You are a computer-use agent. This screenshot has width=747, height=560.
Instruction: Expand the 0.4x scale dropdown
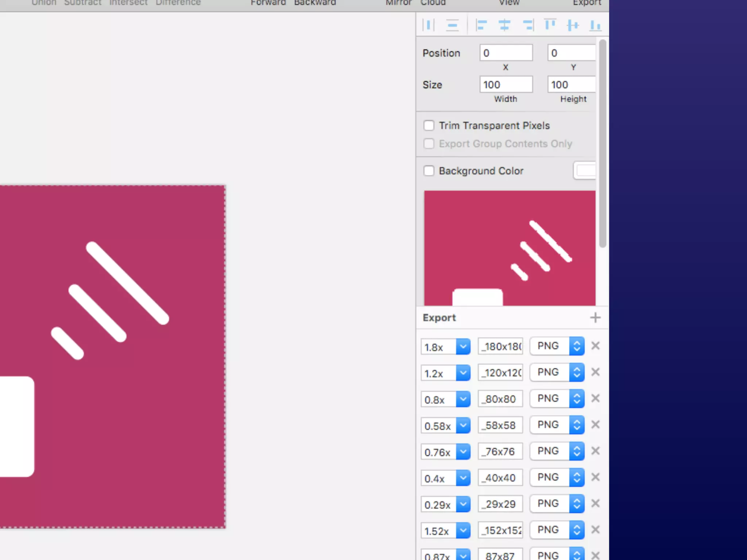click(x=463, y=478)
